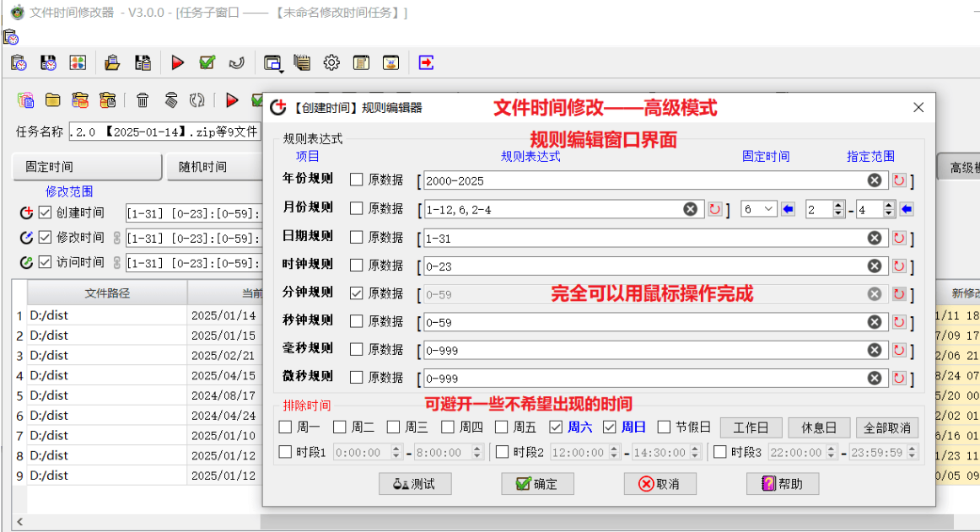The width and height of the screenshot is (980, 532).
Task: Check 原数据 for 微秒规则
Action: [x=356, y=378]
